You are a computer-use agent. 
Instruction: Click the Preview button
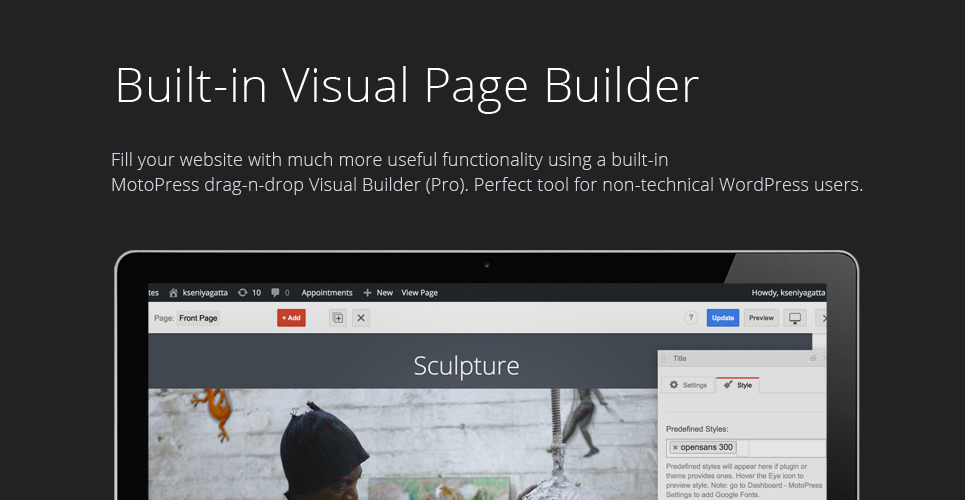pos(761,318)
